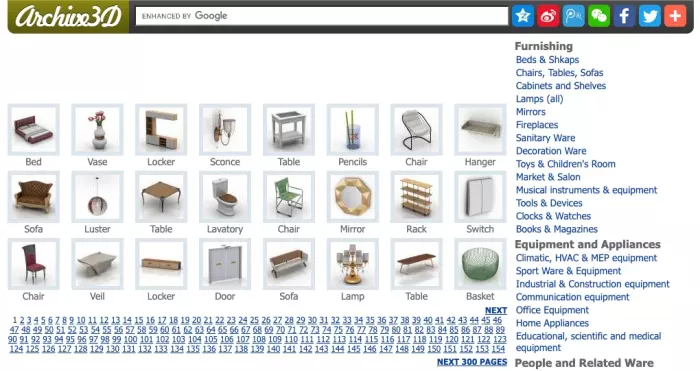700x371 pixels.
Task: Open Sport Ware & Equipment category
Action: pyautogui.click(x=568, y=271)
